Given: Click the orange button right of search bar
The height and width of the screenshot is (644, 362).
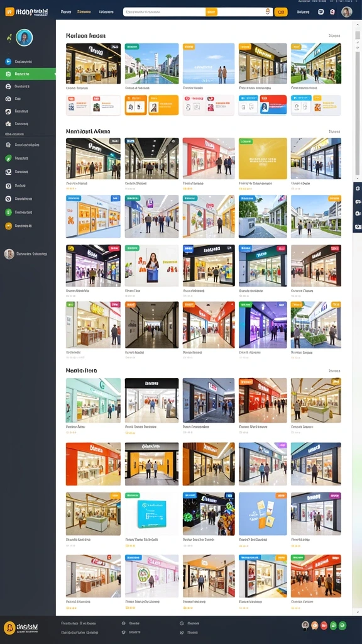Looking at the screenshot, I should tap(281, 12).
